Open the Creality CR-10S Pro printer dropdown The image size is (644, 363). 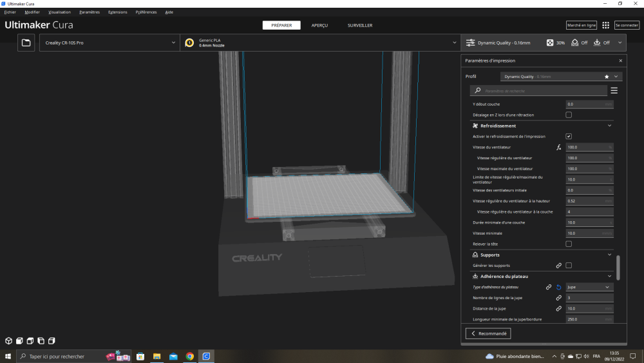pos(109,43)
